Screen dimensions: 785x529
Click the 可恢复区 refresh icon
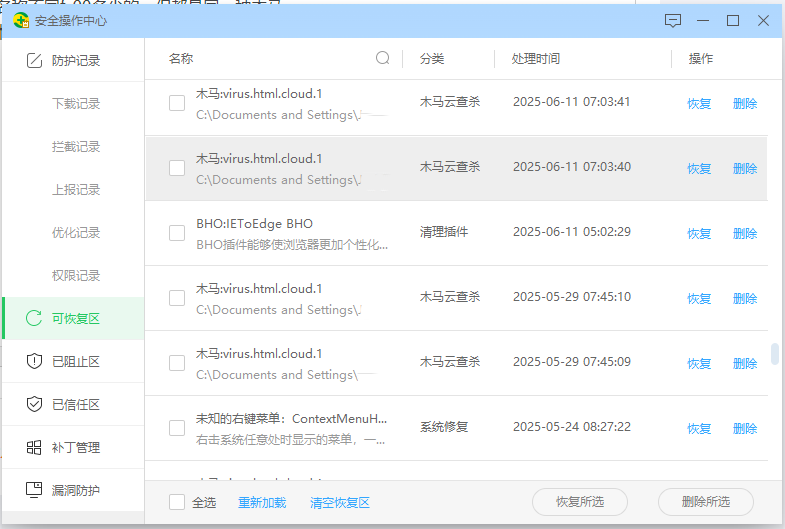tap(34, 319)
